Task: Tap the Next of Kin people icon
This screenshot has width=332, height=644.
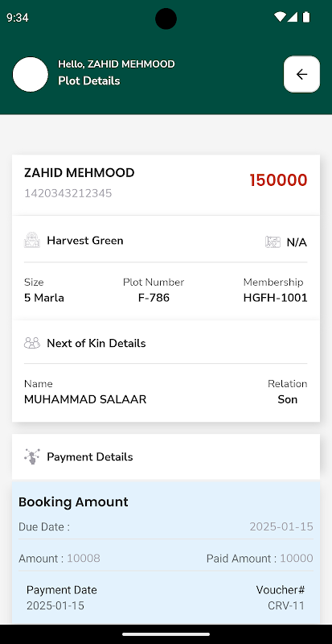Action: click(x=32, y=343)
